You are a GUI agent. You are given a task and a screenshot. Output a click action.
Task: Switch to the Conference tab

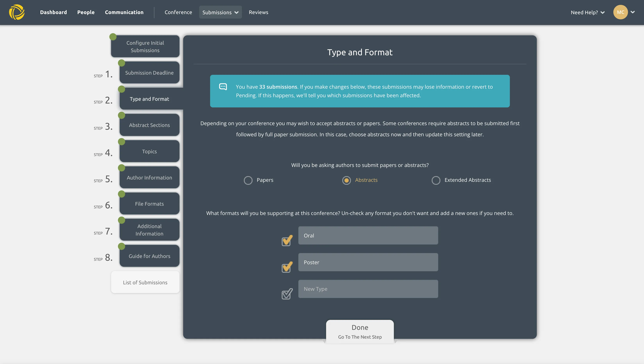point(178,12)
